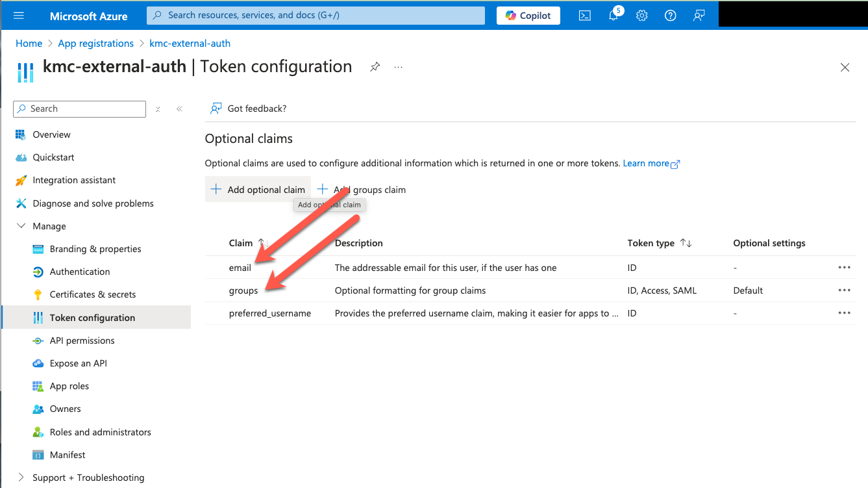Open the portal settings gear
Screen dimensions: 868x488
[x=641, y=15]
